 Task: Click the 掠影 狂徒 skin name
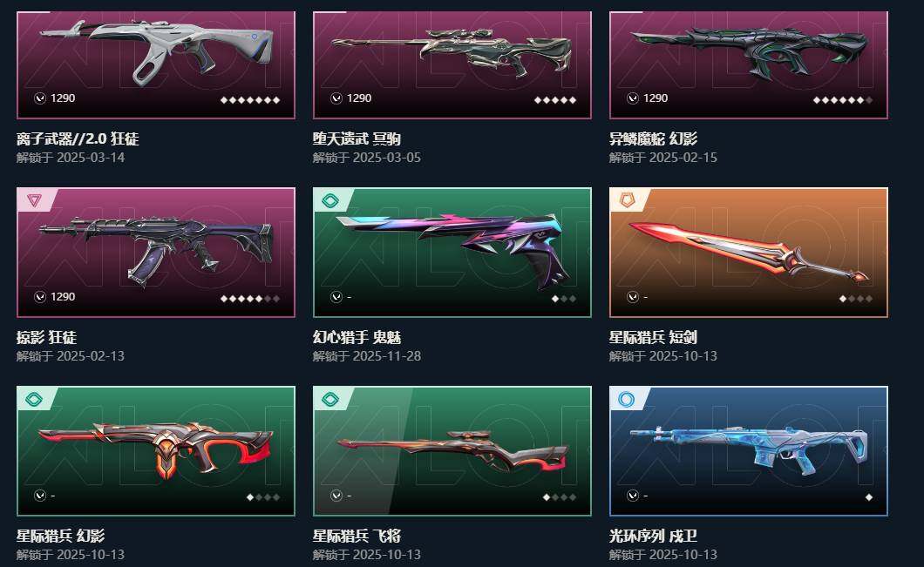click(46, 337)
